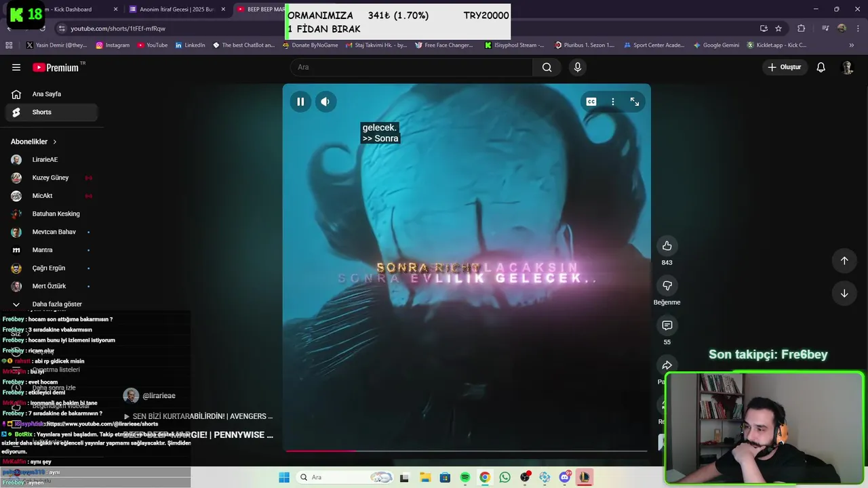Open the YouTube hamburger guide menu
868x488 pixels.
(x=16, y=67)
